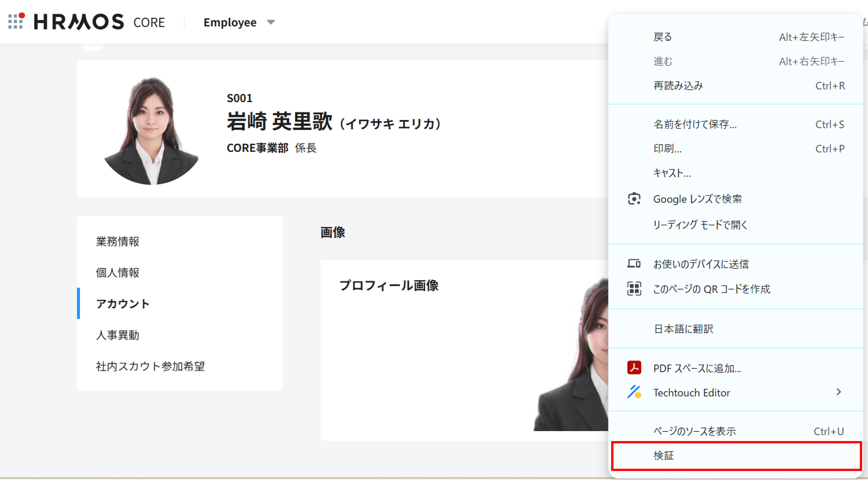Click the Google Lens search icon

tap(634, 199)
